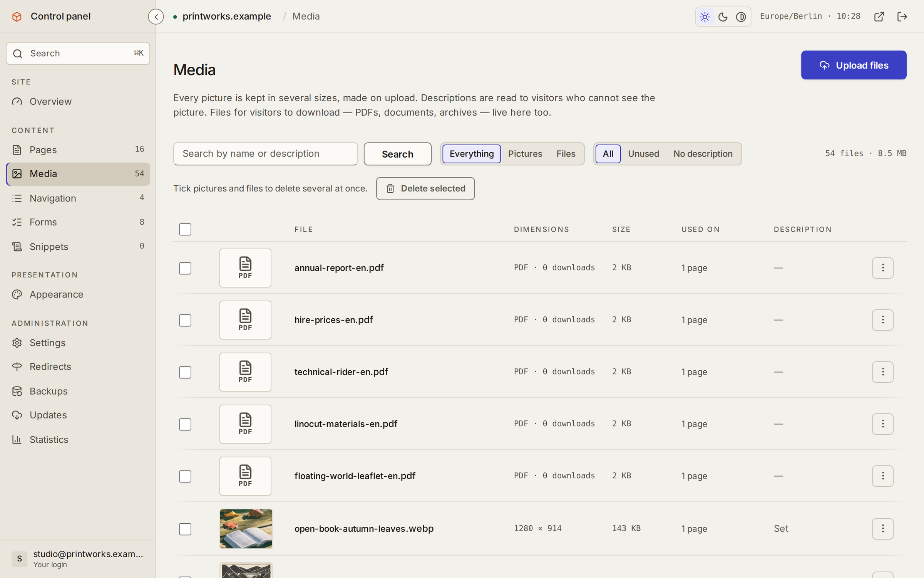This screenshot has width=924, height=578.
Task: Select the auto contrast theme icon
Action: (x=741, y=17)
